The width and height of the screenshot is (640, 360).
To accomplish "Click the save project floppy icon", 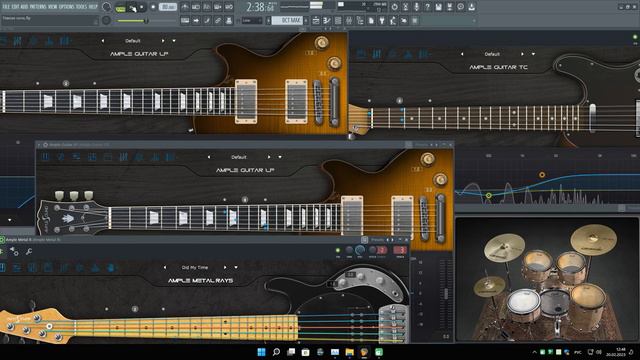I will [x=438, y=7].
